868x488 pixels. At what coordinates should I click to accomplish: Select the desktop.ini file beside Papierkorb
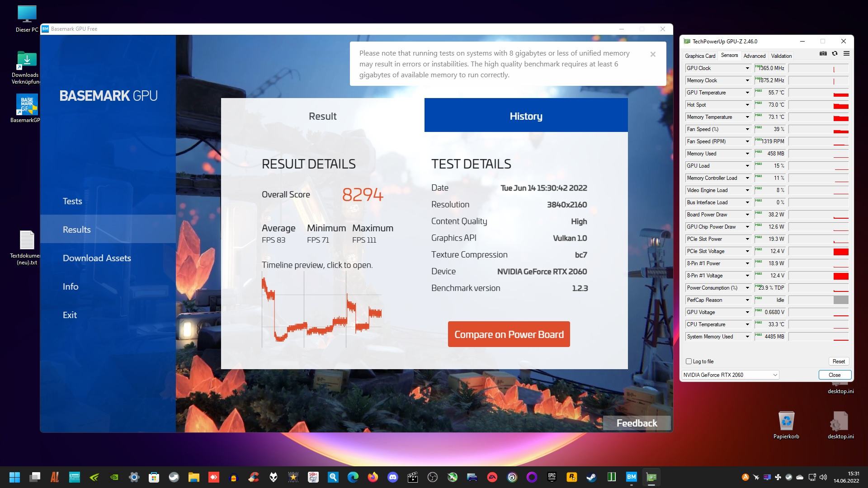click(840, 425)
